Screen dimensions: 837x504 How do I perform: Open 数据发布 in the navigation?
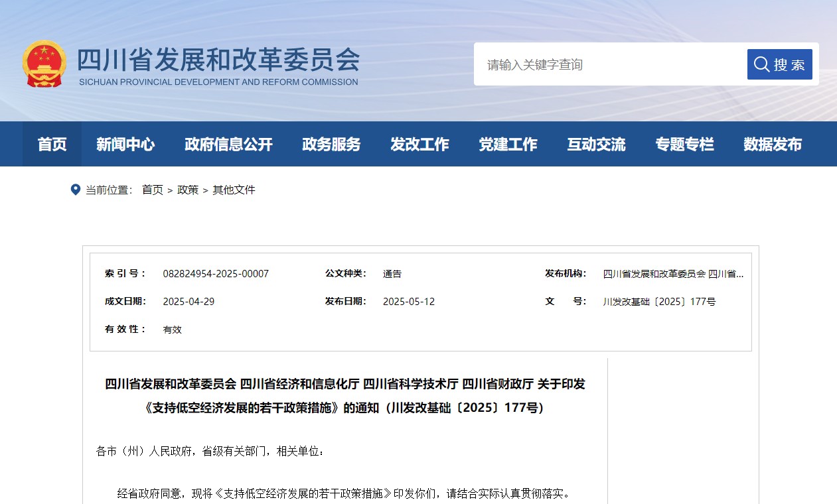[773, 144]
